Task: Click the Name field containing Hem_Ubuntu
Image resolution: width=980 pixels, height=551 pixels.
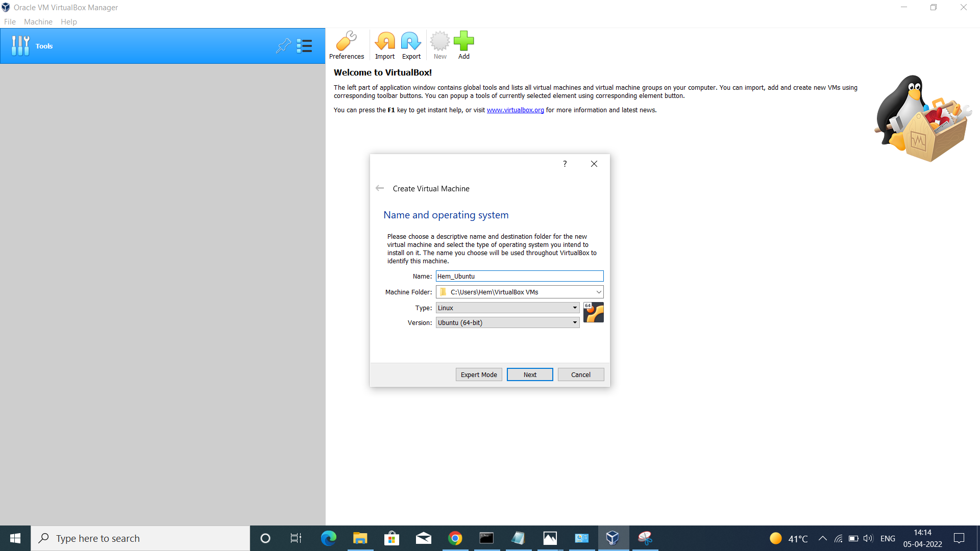Action: pos(520,276)
